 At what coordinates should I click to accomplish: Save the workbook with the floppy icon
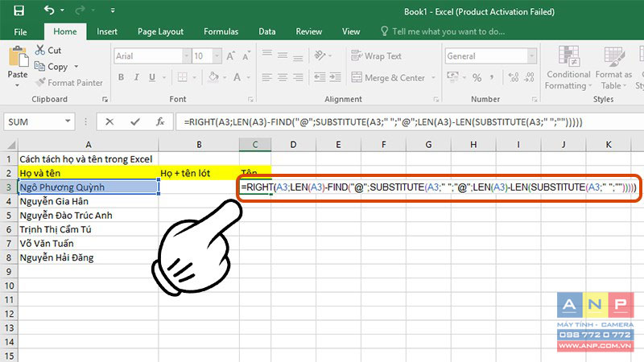click(19, 10)
